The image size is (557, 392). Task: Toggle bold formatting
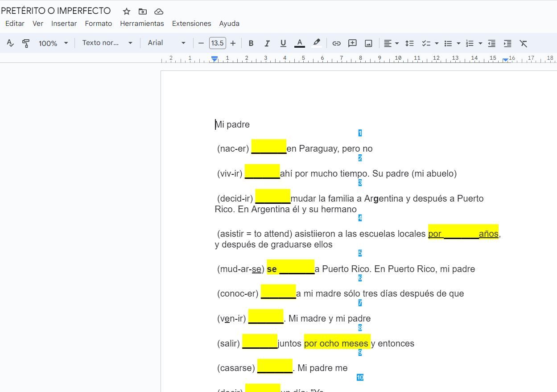click(251, 43)
